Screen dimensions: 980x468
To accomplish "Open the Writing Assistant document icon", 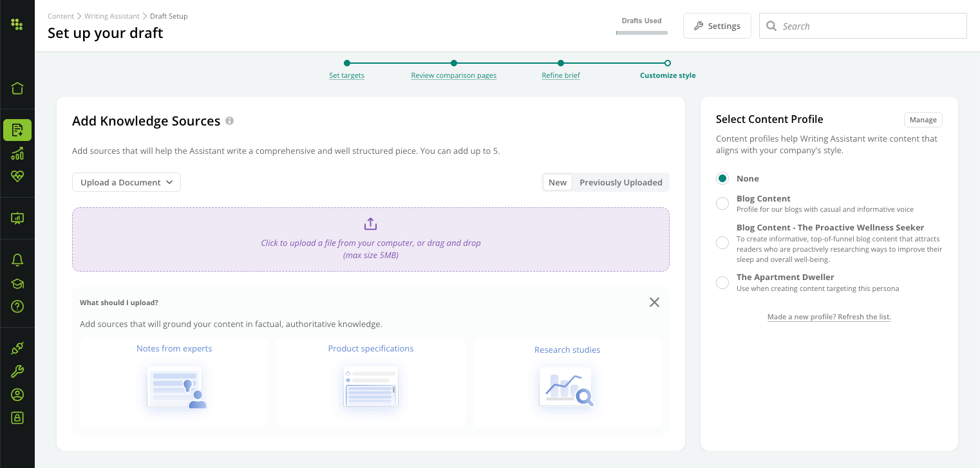I will tap(17, 130).
